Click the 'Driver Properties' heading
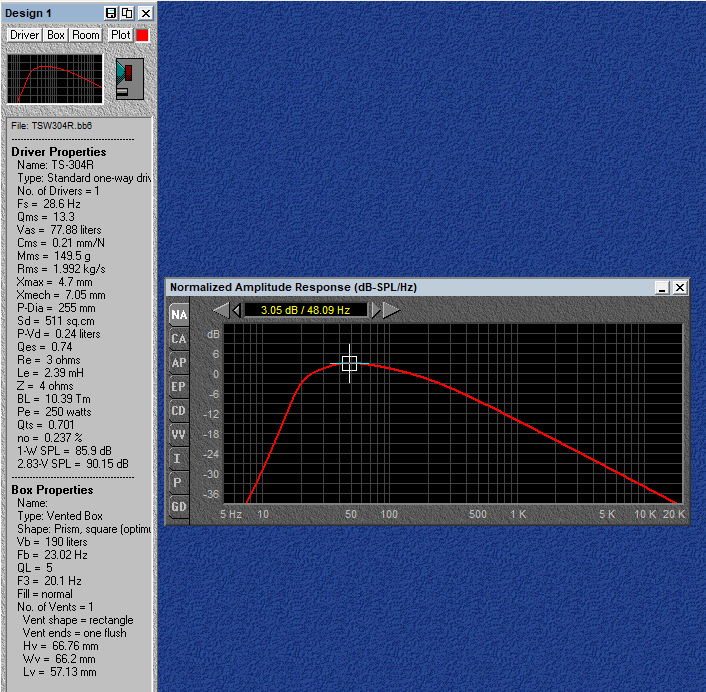The width and height of the screenshot is (706, 692). tap(59, 152)
